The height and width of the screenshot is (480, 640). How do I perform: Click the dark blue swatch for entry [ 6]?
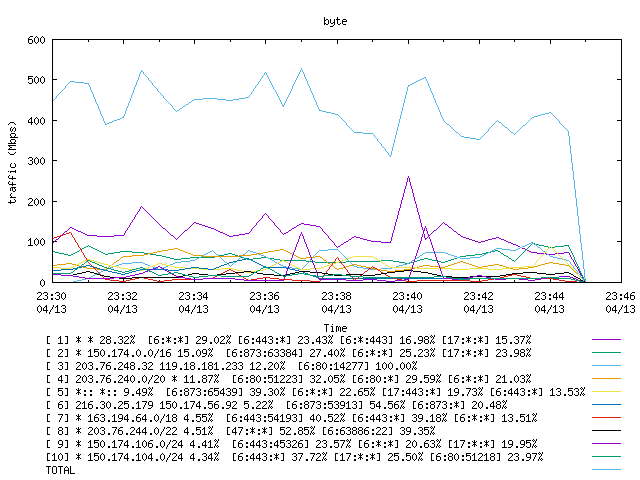[606, 405]
